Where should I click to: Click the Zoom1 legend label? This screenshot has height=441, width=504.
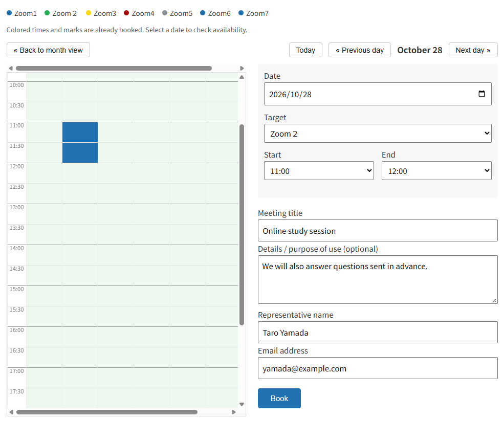click(26, 13)
